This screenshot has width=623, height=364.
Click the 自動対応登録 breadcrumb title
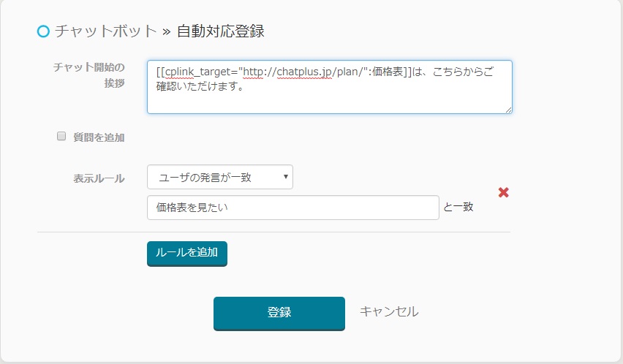click(x=221, y=31)
